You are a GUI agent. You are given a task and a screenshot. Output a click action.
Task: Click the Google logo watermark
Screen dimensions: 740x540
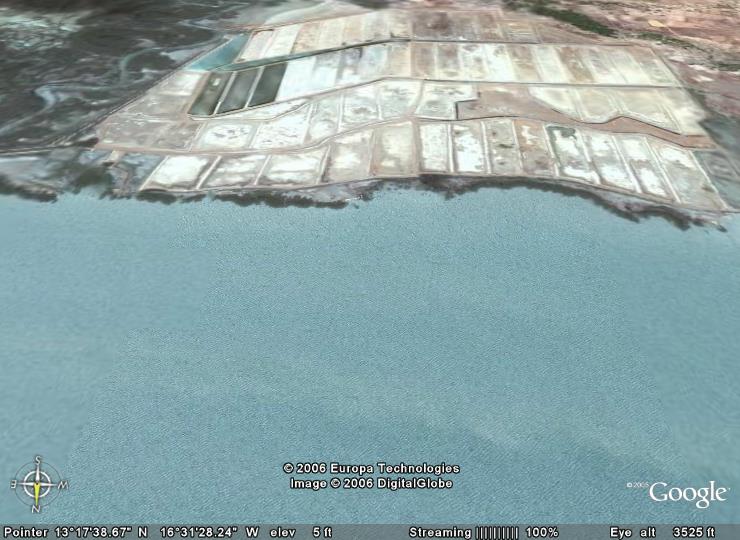pyautogui.click(x=688, y=493)
